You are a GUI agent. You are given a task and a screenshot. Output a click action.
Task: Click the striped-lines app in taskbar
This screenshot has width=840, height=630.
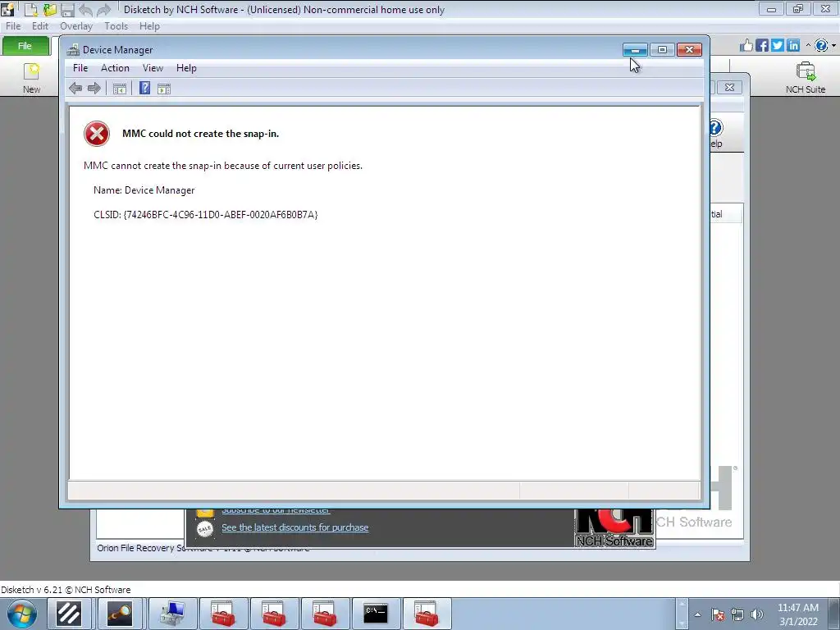click(69, 614)
